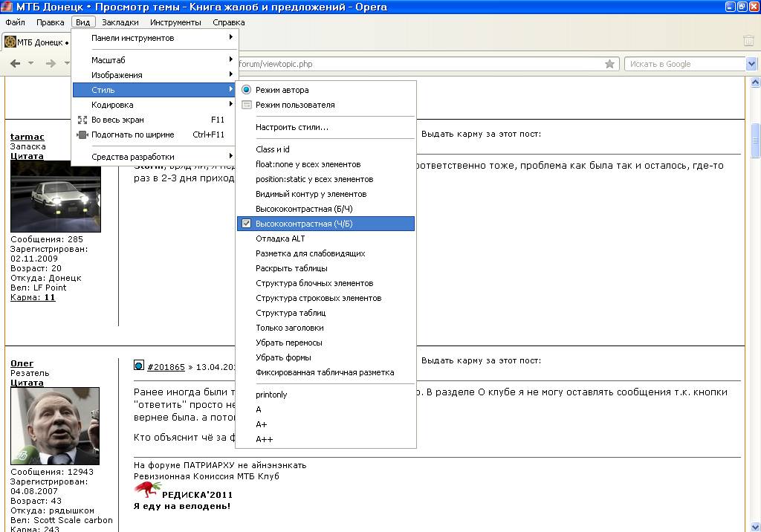Bookmark page with the star icon
The height and width of the screenshot is (532, 761).
coord(609,64)
